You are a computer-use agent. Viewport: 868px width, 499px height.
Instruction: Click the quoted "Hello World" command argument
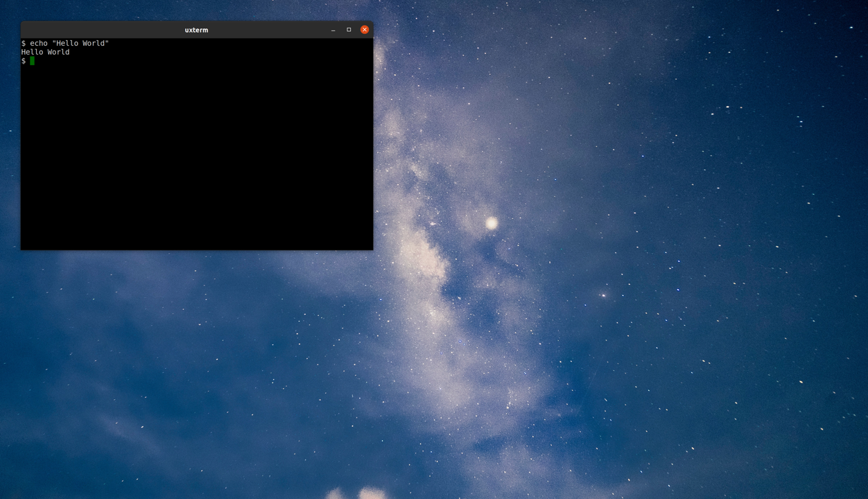[x=80, y=43]
